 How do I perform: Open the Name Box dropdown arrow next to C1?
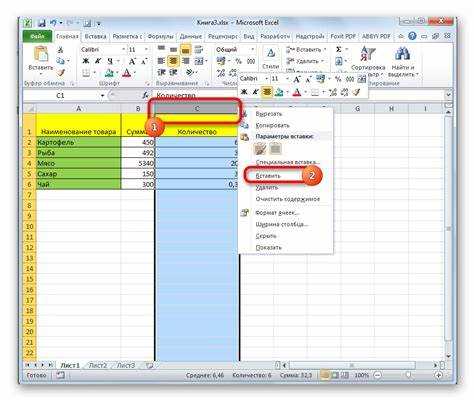[103, 96]
